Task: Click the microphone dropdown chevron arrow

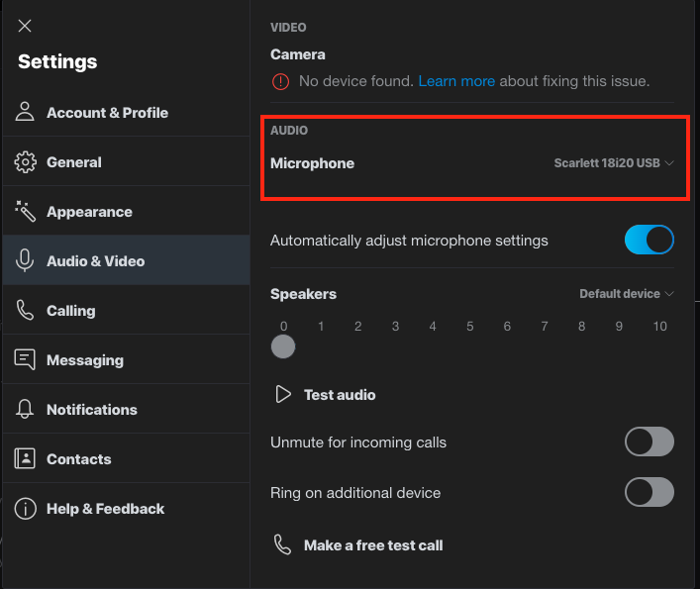Action: pyautogui.click(x=668, y=163)
